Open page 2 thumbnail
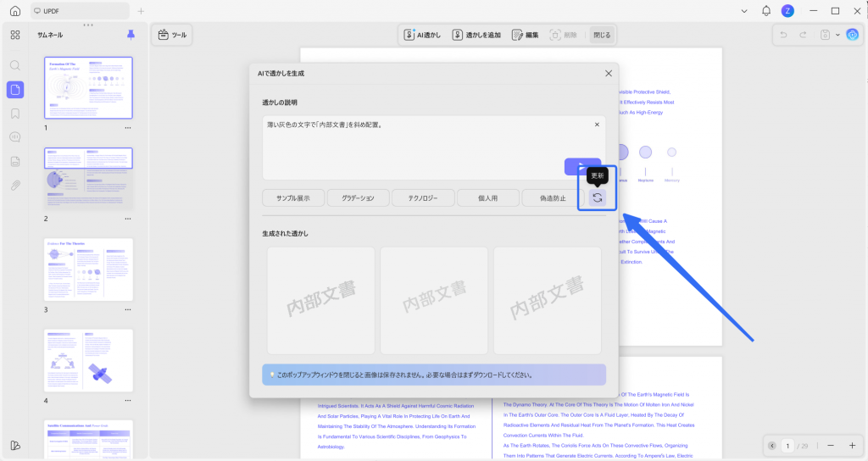 88,179
